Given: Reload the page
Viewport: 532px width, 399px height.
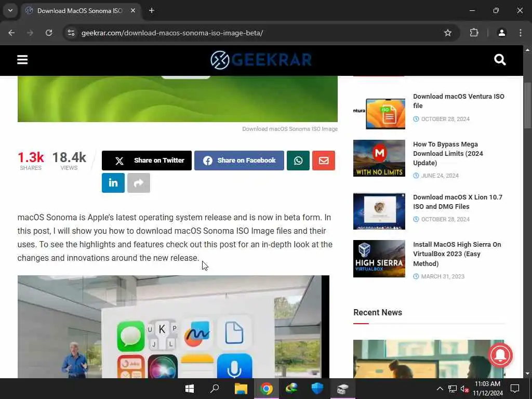Looking at the screenshot, I should pyautogui.click(x=49, y=33).
